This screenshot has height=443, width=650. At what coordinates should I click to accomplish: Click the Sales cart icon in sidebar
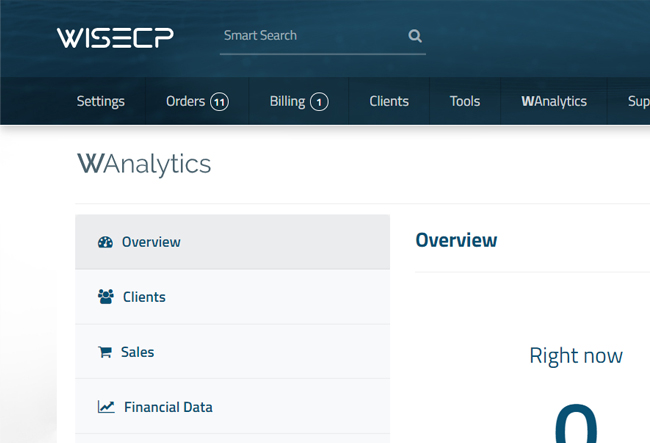click(x=105, y=352)
